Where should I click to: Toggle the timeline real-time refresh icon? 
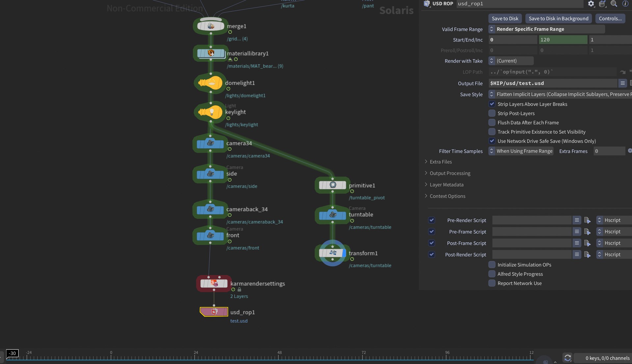(x=567, y=358)
